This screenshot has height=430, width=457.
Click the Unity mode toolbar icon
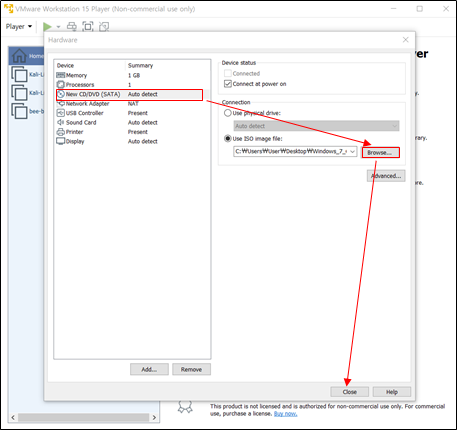tap(104, 27)
